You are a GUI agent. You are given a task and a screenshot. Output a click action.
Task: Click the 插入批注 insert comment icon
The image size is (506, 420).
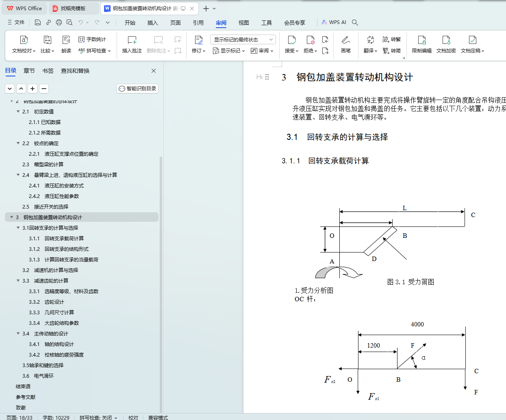(132, 40)
